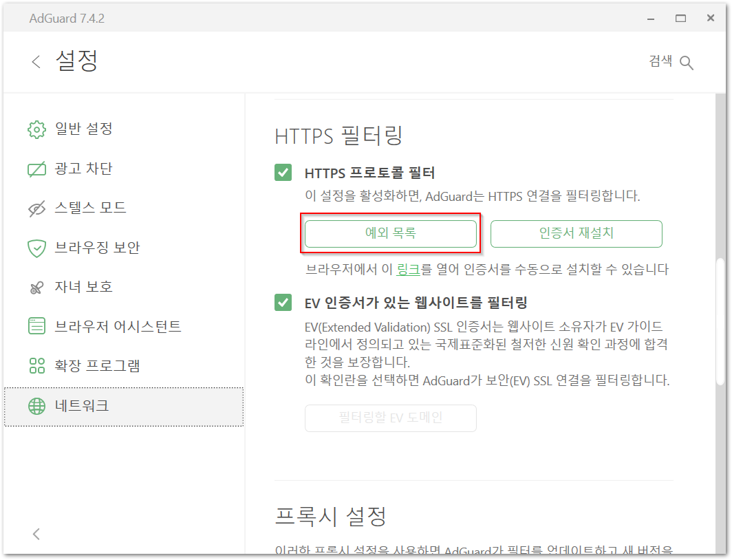Click the crossed-eye 스텔스 모드 icon
732x560 pixels.
coord(37,208)
